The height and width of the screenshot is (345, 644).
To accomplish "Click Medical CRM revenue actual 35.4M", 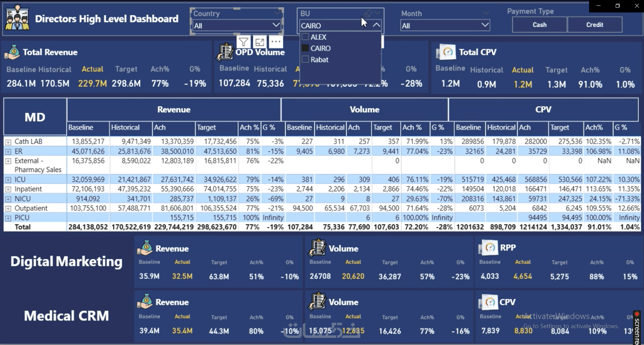I will (x=182, y=331).
